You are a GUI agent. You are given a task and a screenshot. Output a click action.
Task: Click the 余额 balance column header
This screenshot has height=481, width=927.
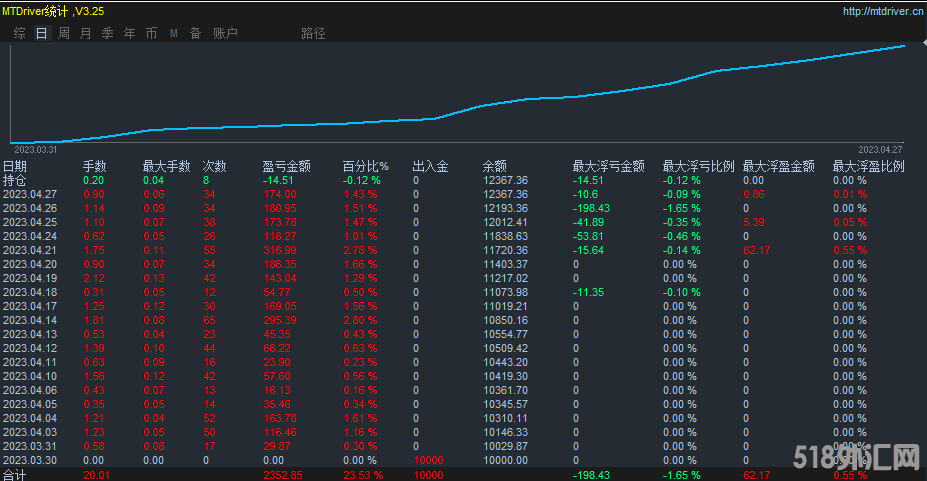[494, 166]
